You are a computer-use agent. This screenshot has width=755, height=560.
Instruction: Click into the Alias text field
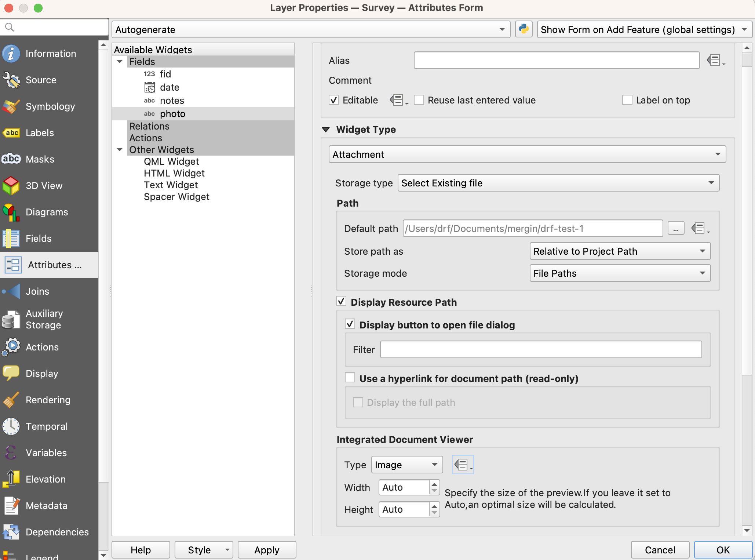click(557, 60)
